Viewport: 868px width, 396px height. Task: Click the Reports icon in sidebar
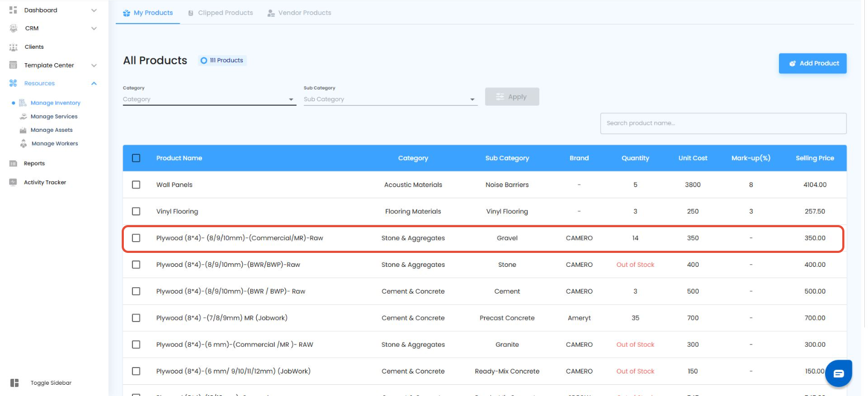pyautogui.click(x=13, y=163)
